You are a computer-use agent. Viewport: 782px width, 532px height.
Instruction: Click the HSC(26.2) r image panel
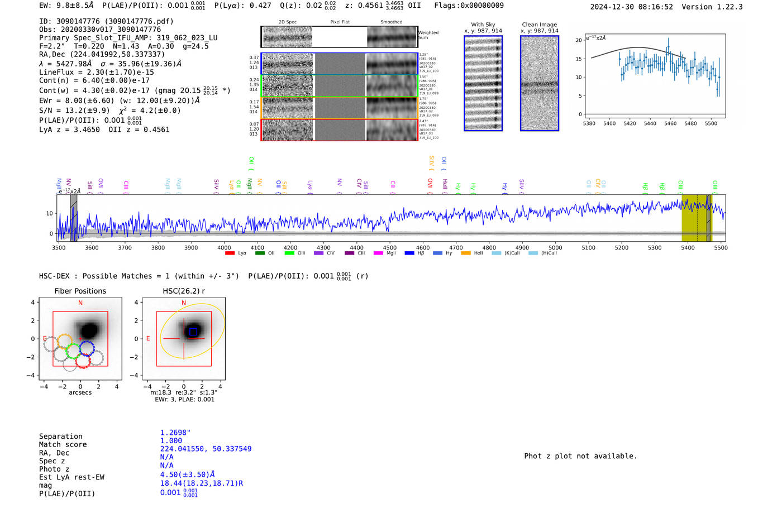point(184,339)
